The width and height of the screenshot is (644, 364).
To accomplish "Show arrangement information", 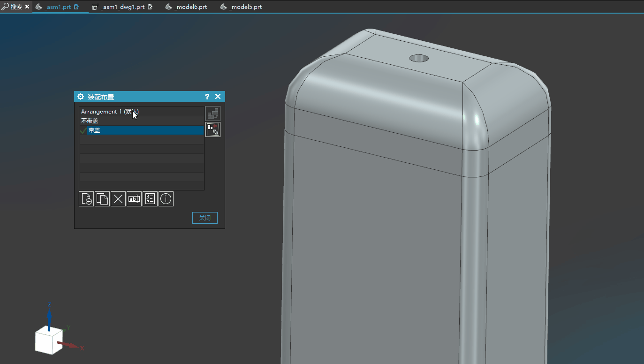I will pyautogui.click(x=166, y=199).
